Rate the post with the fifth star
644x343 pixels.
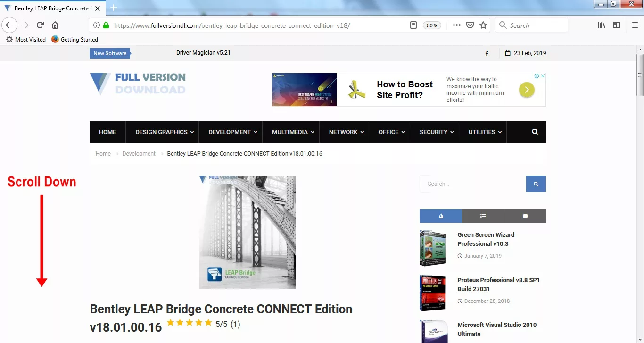(x=208, y=323)
